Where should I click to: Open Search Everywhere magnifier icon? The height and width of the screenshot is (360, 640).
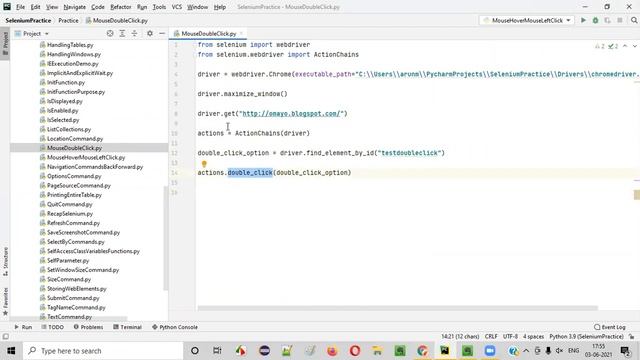634,20
